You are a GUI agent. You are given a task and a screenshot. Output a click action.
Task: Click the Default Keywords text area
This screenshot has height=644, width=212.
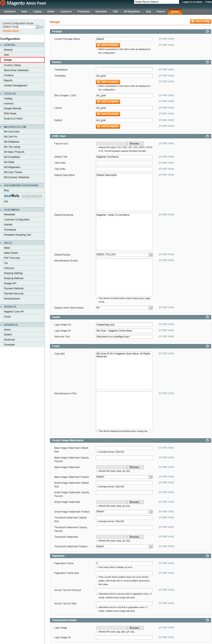[x=124, y=232]
